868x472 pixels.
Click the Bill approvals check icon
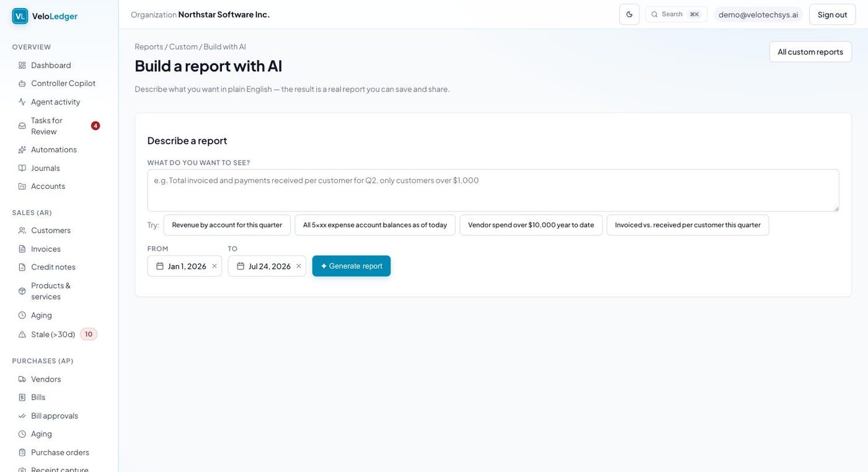[22, 416]
